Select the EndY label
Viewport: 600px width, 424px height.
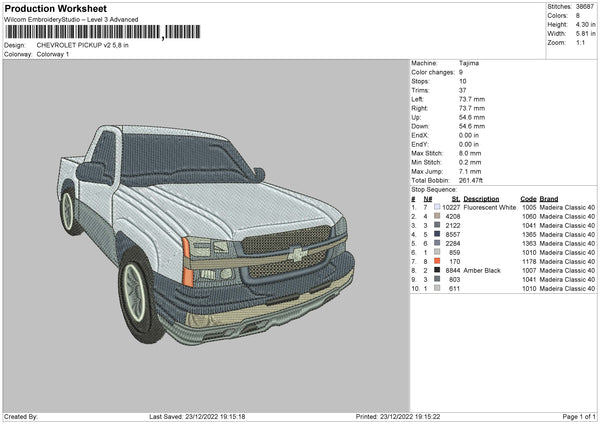click(420, 144)
